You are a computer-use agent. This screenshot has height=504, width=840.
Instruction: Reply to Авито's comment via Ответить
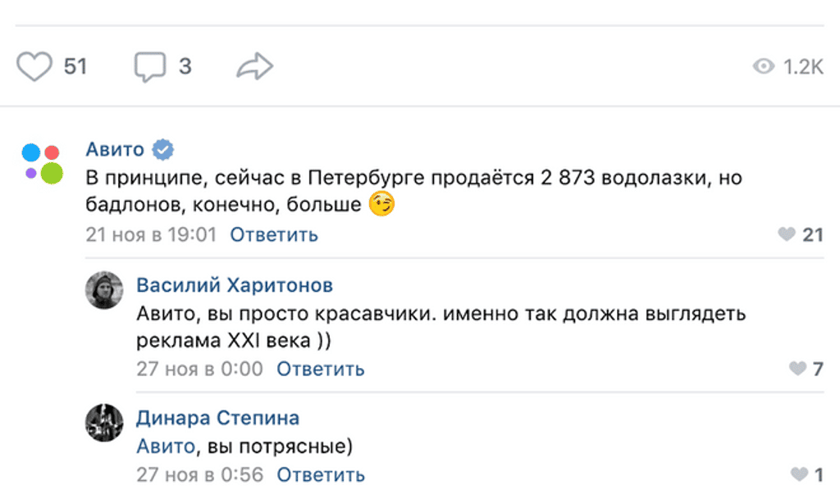[274, 235]
